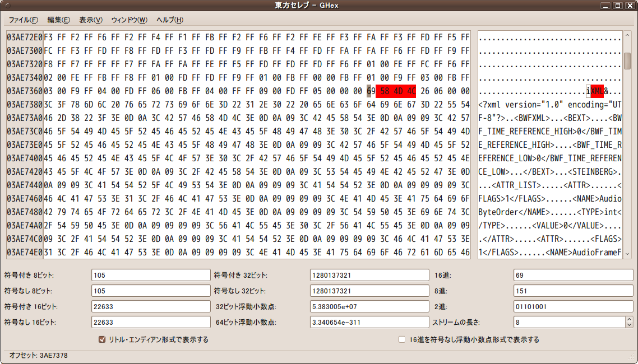Screen dimensions: 638x364
Task: Open the ウィンドウ(W) menu
Action: point(129,20)
